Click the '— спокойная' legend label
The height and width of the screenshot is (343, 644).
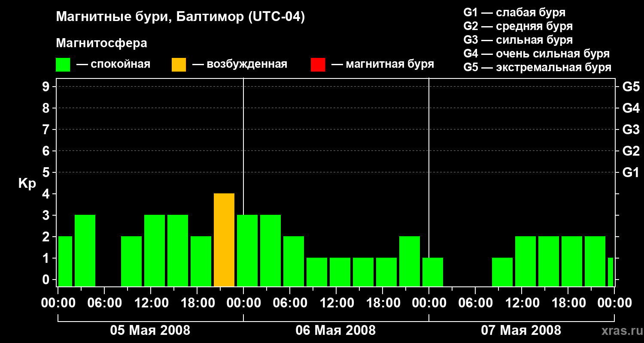point(113,65)
